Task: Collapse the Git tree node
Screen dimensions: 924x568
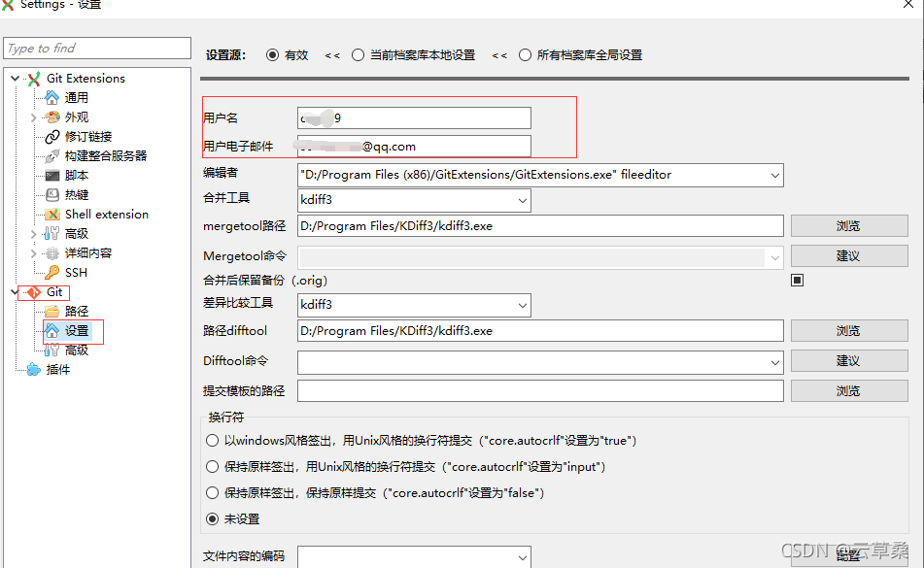Action: pos(15,292)
